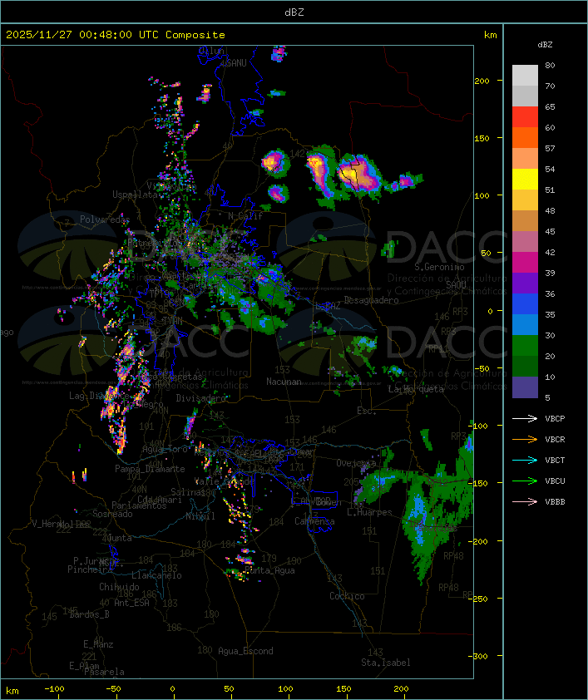Click the km unit label at top right
The height and width of the screenshot is (700, 588).
(490, 35)
